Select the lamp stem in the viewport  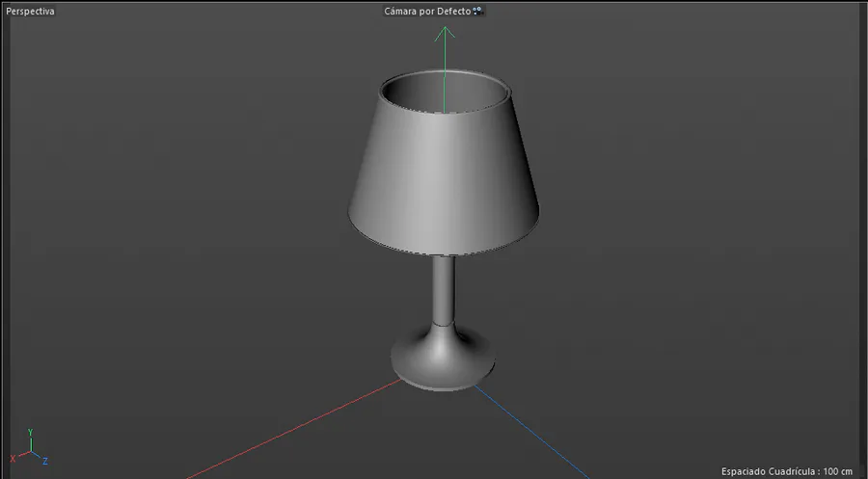click(x=443, y=290)
